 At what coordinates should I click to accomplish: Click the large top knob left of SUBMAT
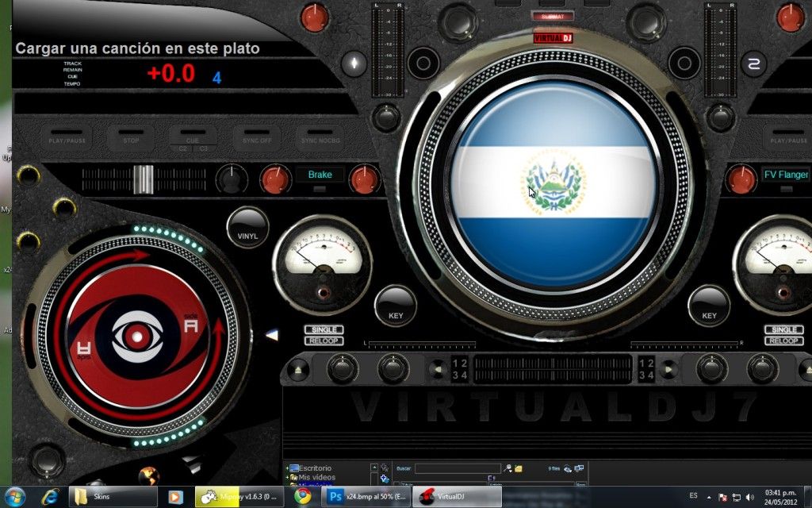[x=458, y=21]
